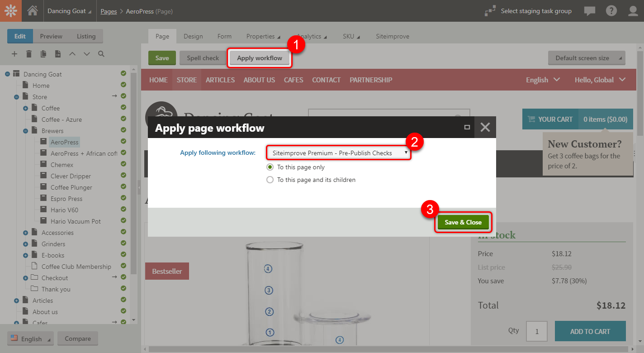Open Pages breadcrumb link
Viewport: 644px width, 353px height.
click(x=109, y=11)
